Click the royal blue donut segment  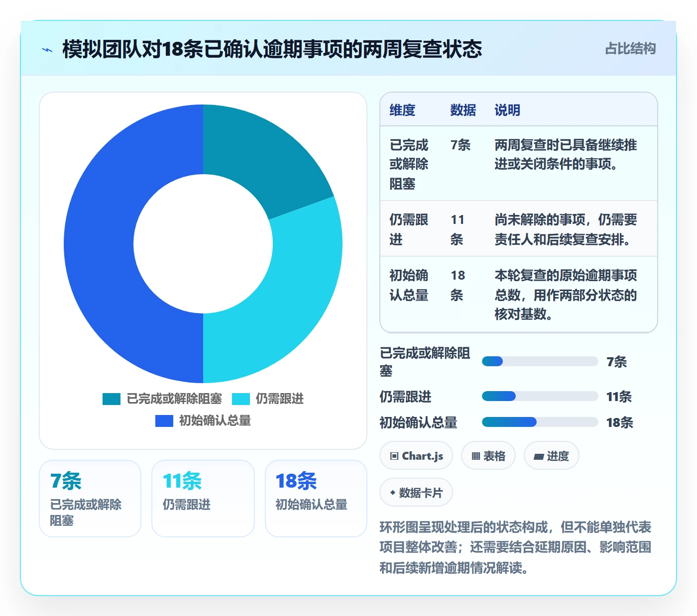[100, 244]
